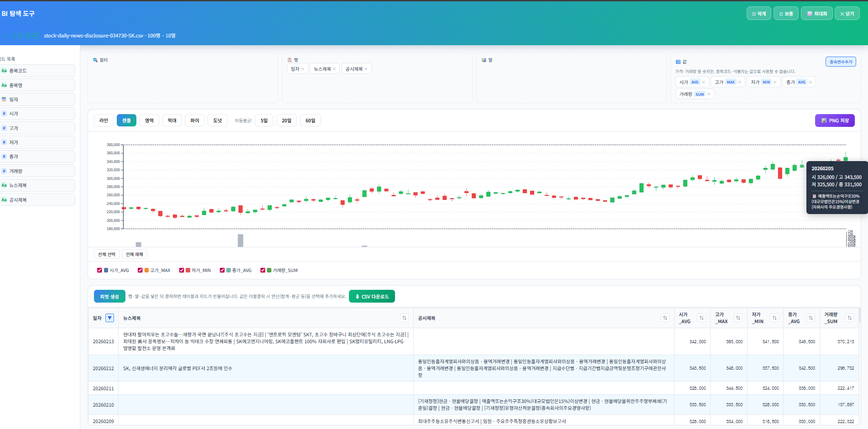Toggle the 저가_MIN series checkbox
The width and height of the screenshot is (868, 429).
[x=182, y=270]
